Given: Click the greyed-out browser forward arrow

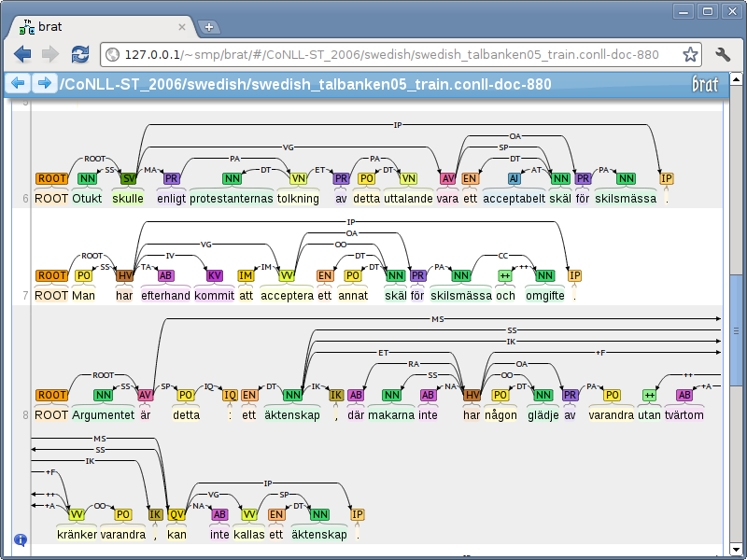Looking at the screenshot, I should click(x=50, y=54).
